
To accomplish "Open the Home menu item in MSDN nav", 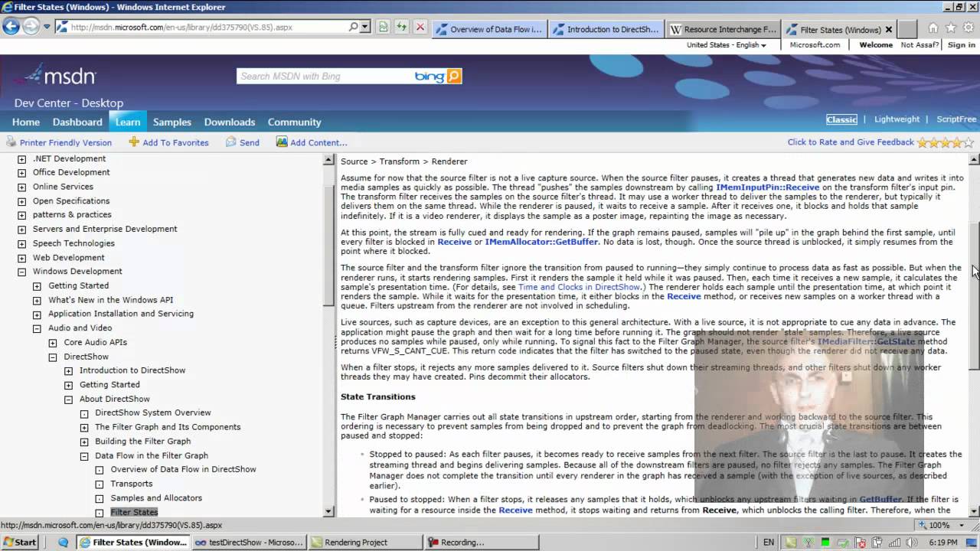I will point(26,122).
